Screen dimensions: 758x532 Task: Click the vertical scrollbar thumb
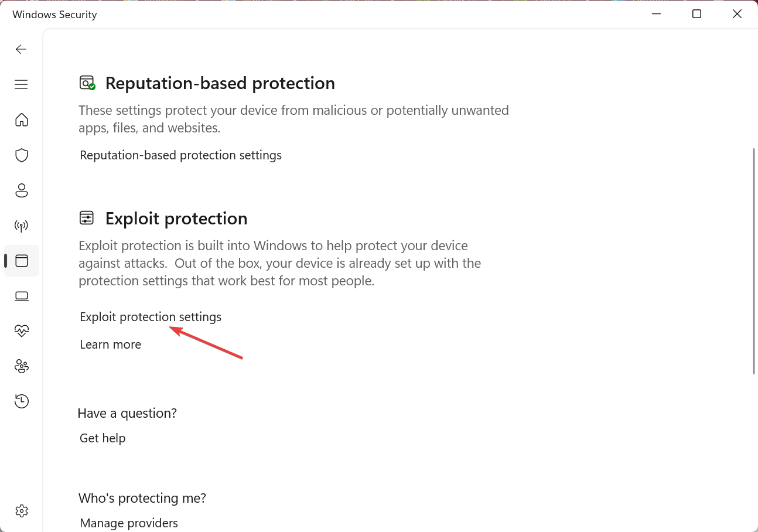click(754, 261)
